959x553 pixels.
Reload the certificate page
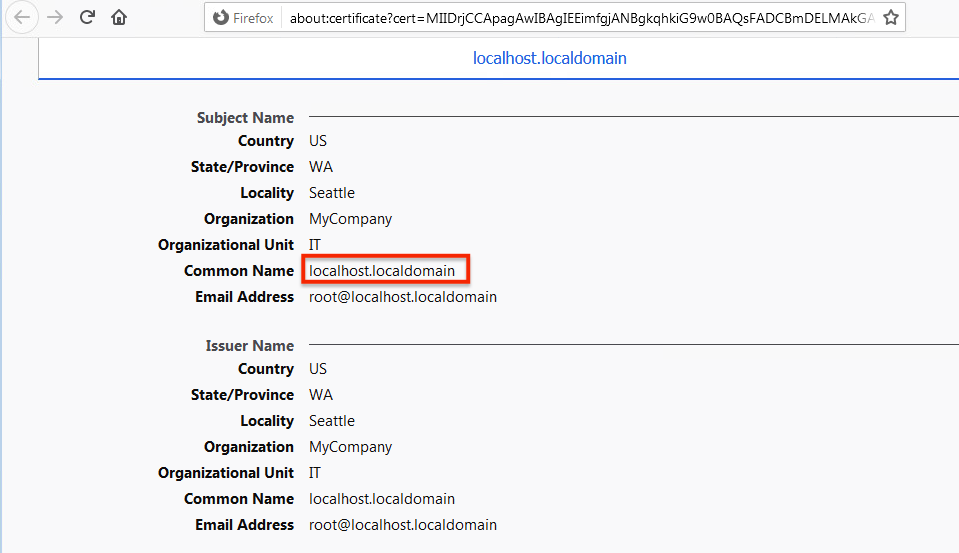coord(87,17)
